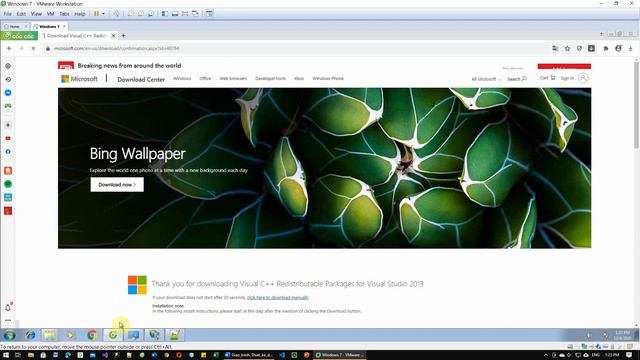The width and height of the screenshot is (640, 360).
Task: Open Windows Explorer on the Windows 7 taskbar
Action: pyautogui.click(x=50, y=335)
